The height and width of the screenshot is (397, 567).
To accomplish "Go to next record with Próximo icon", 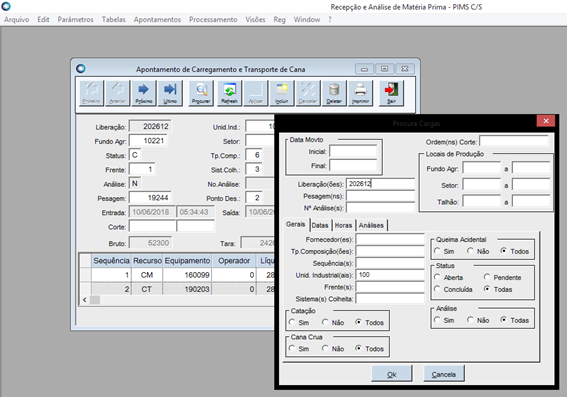I will click(144, 93).
